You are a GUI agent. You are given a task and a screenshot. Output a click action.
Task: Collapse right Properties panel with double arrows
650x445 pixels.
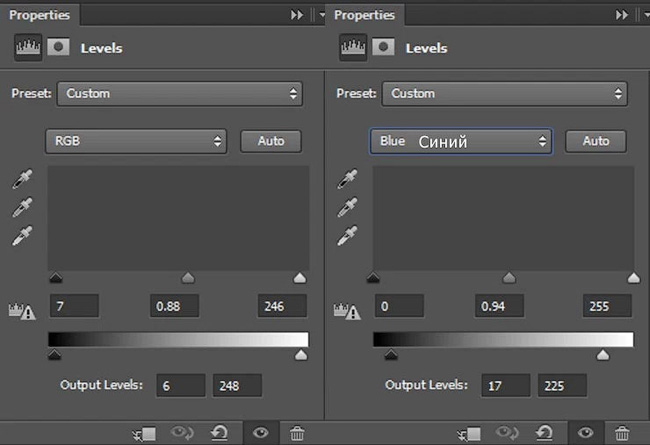tap(621, 15)
